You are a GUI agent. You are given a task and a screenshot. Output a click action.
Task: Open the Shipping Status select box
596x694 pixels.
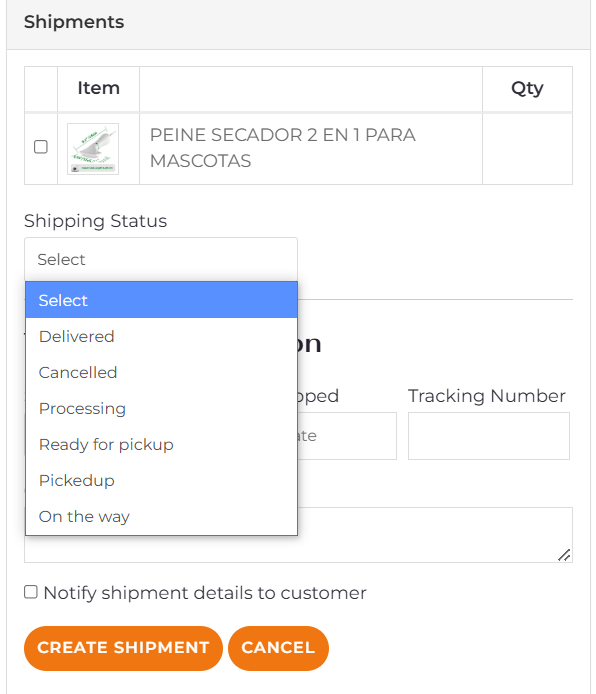161,259
